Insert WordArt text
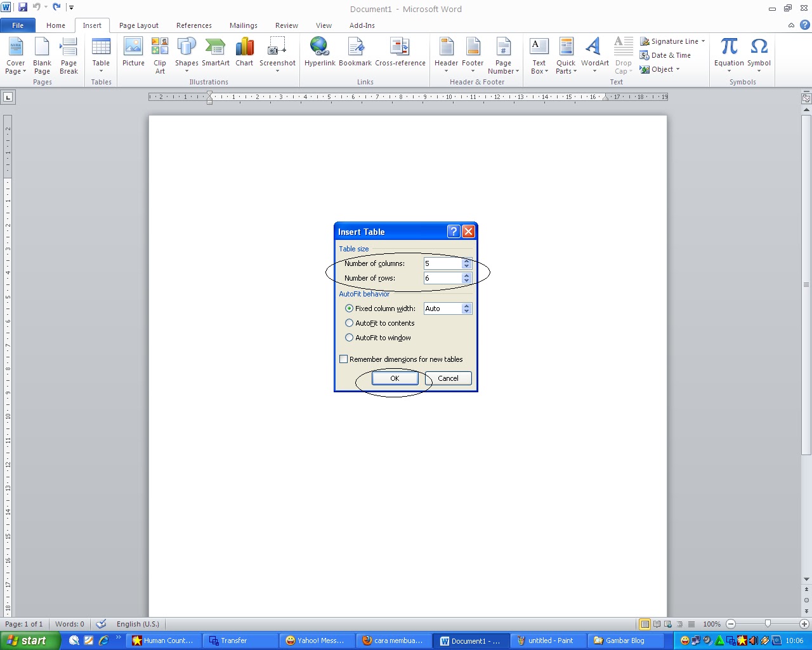The image size is (812, 650). click(x=594, y=56)
